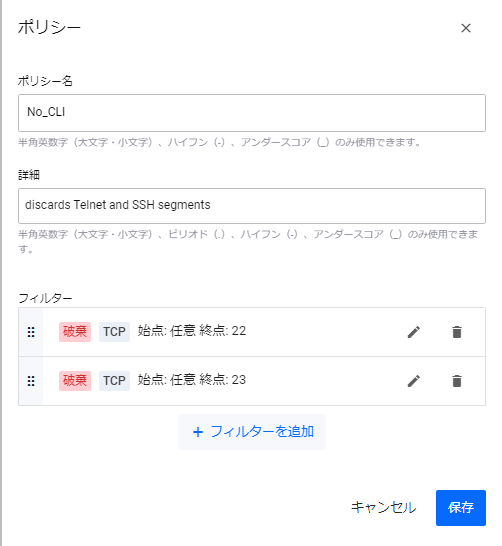Screen dimensions: 502x546
Task: Click the 詳細 description input field
Action: [x=252, y=206]
